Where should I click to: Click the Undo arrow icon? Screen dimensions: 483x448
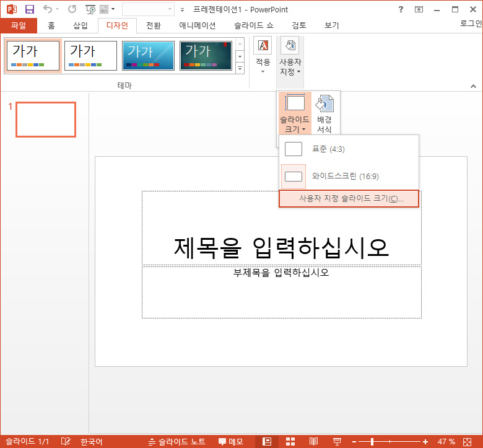[48, 9]
